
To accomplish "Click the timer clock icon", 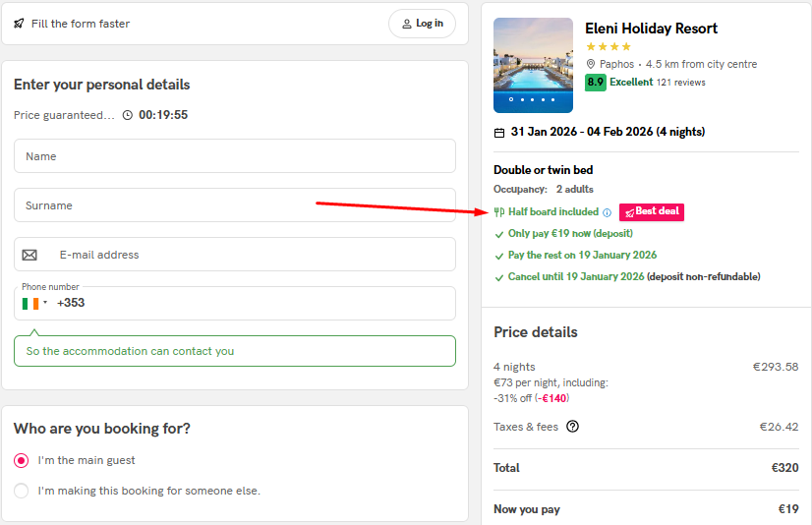I will coord(128,115).
